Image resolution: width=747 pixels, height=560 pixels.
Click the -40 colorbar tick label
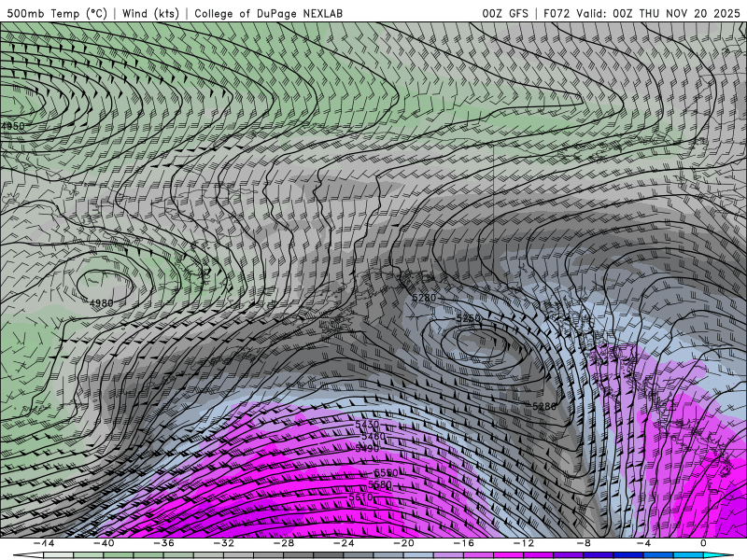104,543
